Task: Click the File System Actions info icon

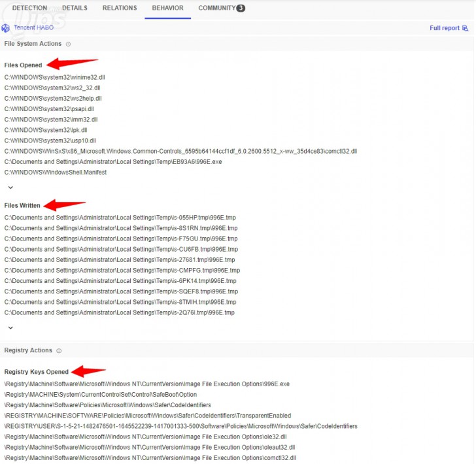Action: pos(68,44)
